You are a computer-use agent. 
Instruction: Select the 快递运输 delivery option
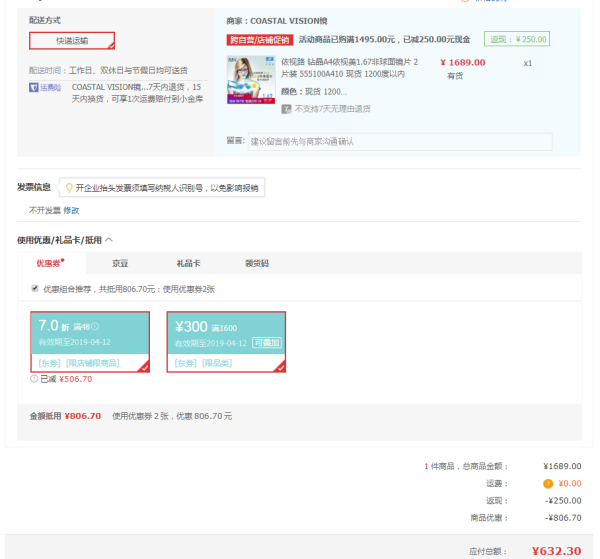(72, 41)
